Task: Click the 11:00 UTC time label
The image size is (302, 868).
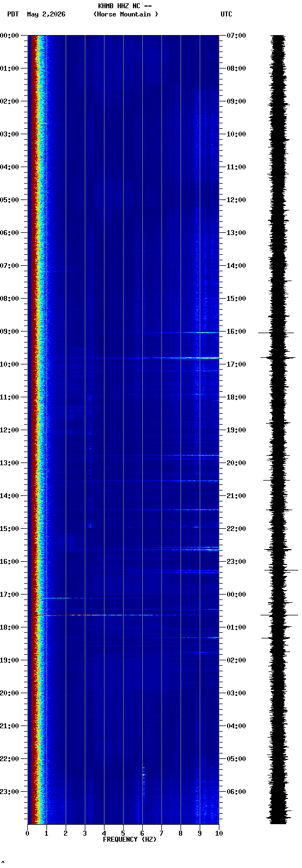Action: (236, 167)
